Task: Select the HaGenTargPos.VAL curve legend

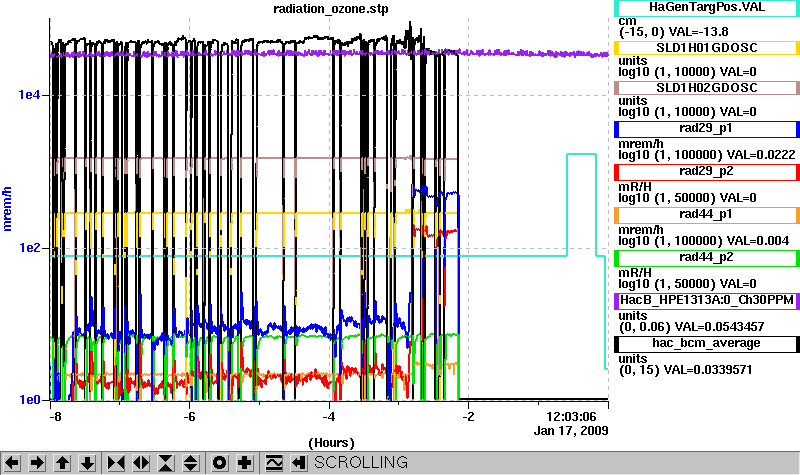Action: (707, 7)
